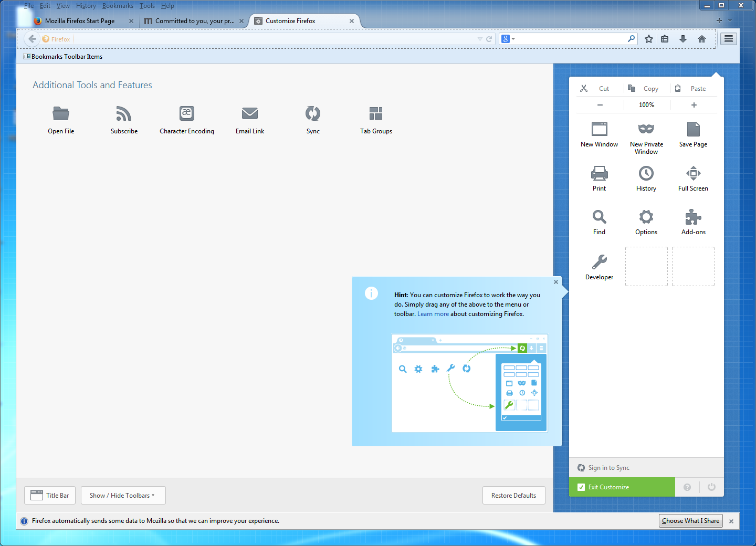Image resolution: width=756 pixels, height=546 pixels.
Task: Click the Learn more link in hint
Action: coord(433,314)
